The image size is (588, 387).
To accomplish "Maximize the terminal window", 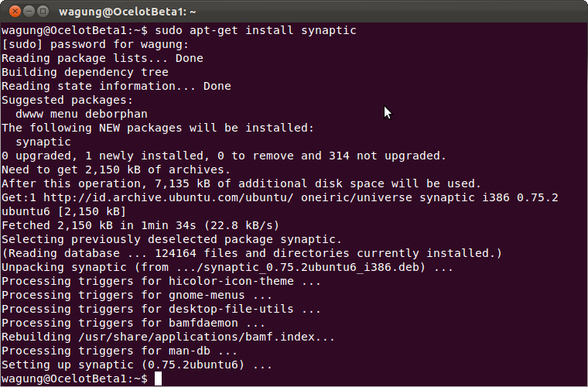I will tap(41, 12).
